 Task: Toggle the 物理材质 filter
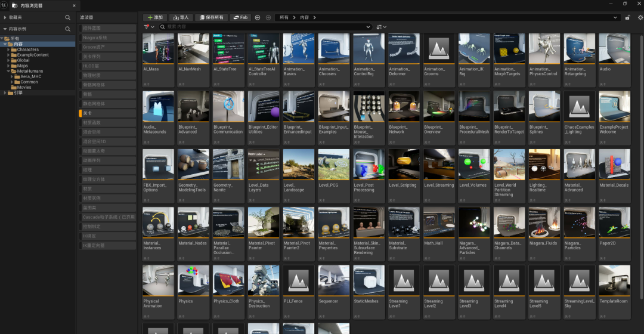point(107,76)
